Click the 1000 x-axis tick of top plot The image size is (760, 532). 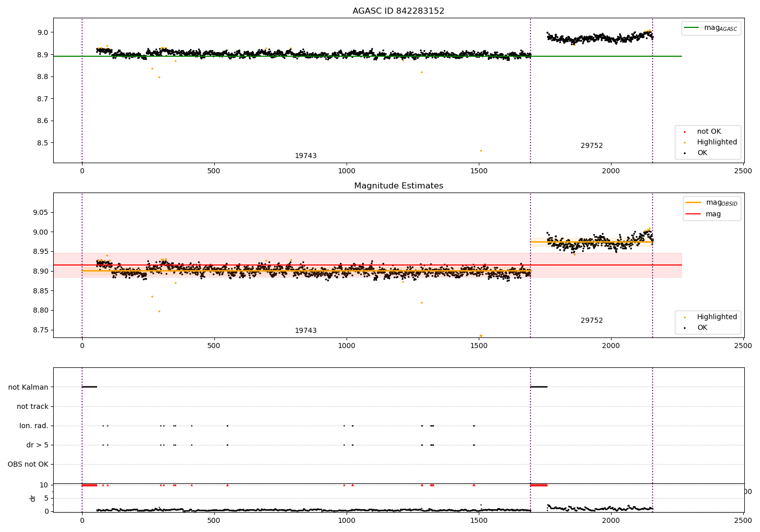[347, 171]
